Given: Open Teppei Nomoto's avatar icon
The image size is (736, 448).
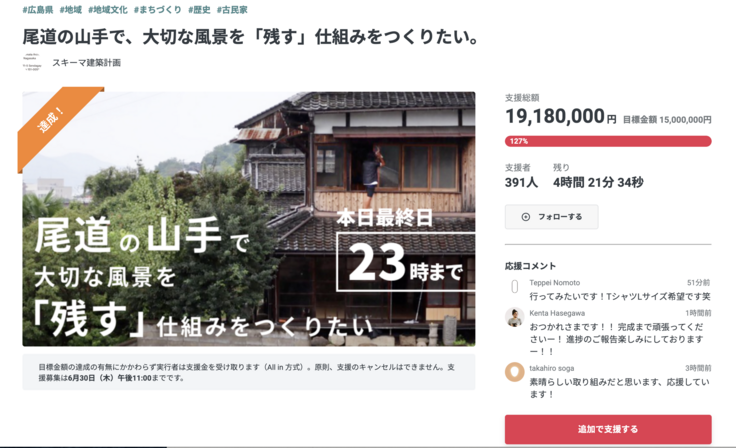Looking at the screenshot, I should click(x=514, y=286).
